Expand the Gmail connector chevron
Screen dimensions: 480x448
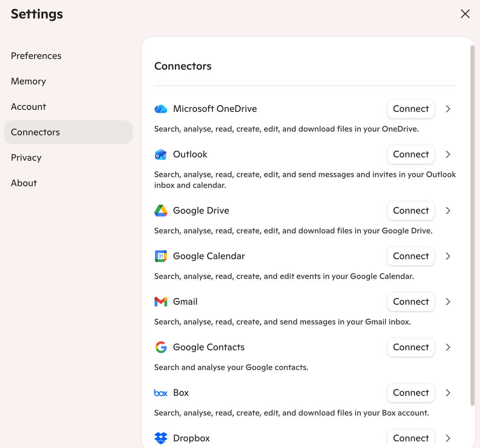point(448,302)
